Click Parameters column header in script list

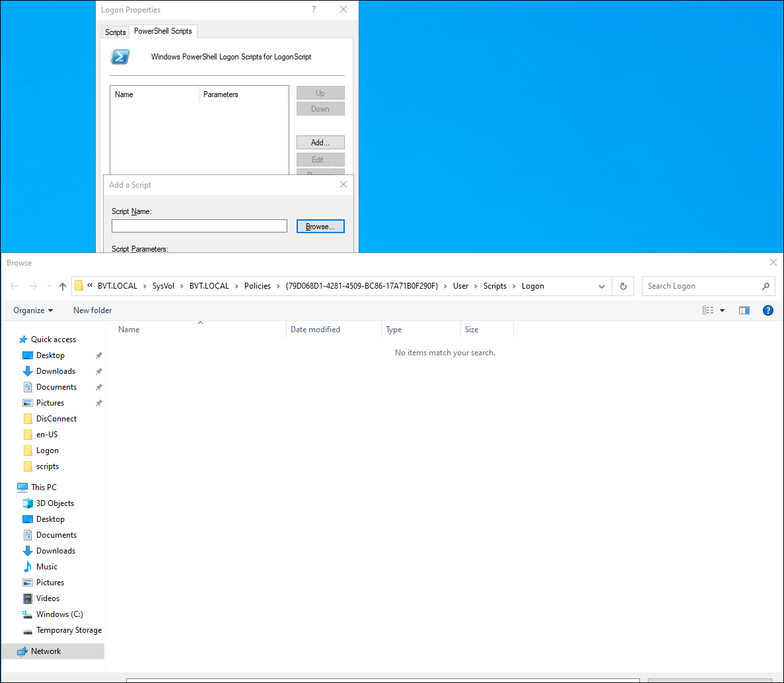pos(244,94)
